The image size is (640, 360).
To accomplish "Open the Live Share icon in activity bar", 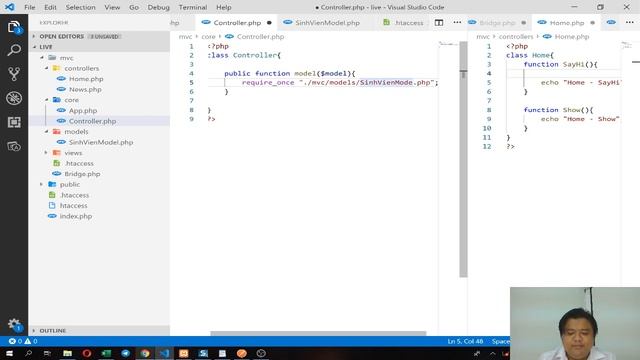I will click(14, 146).
